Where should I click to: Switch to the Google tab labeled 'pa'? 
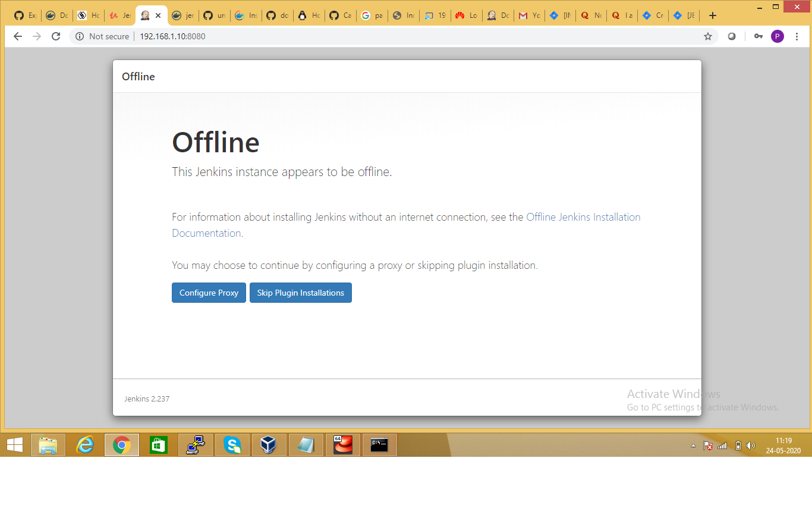pyautogui.click(x=372, y=15)
